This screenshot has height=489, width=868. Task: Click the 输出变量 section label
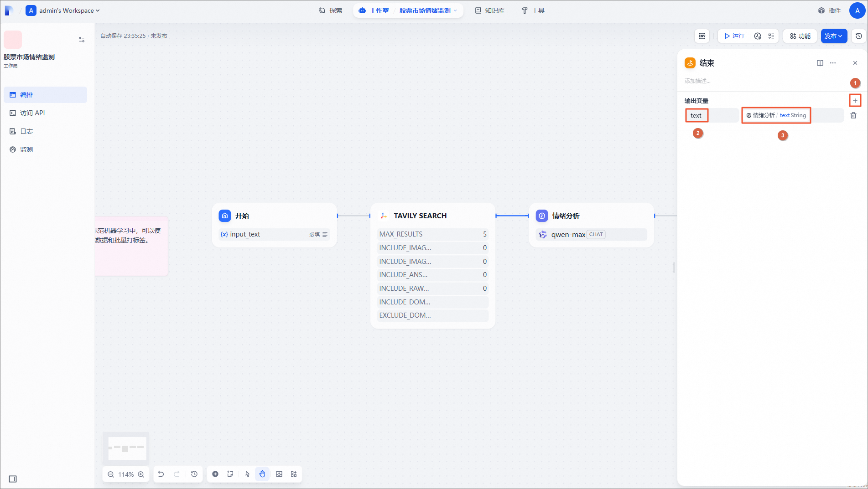point(696,101)
